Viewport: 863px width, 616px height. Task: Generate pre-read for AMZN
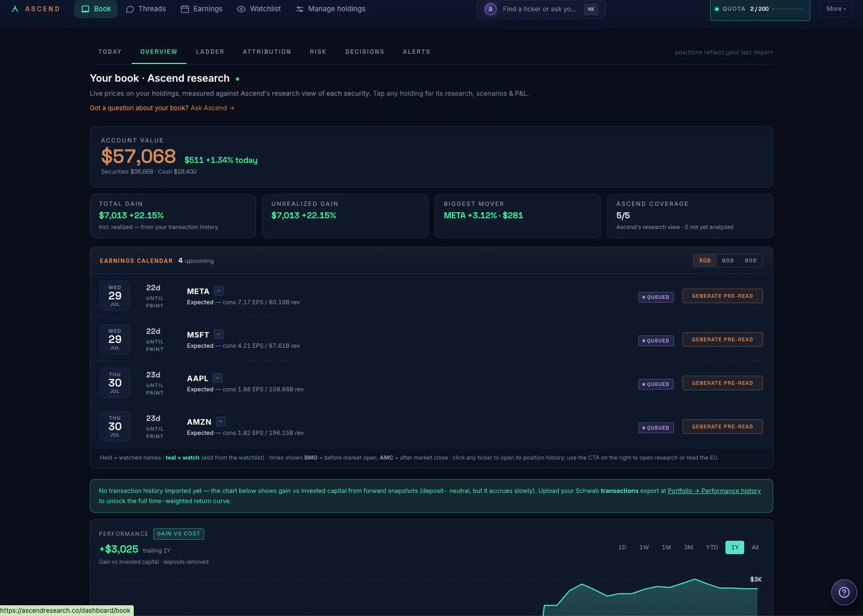723,427
